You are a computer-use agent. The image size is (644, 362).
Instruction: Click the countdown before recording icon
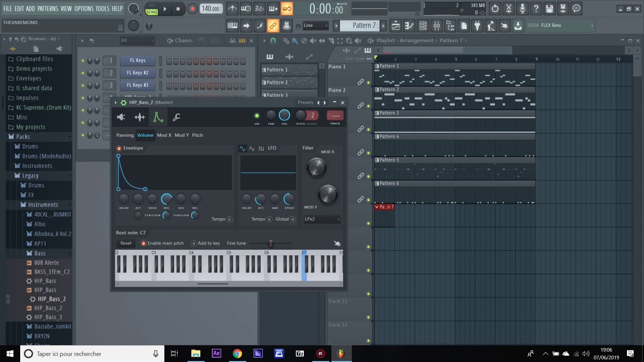click(x=260, y=9)
